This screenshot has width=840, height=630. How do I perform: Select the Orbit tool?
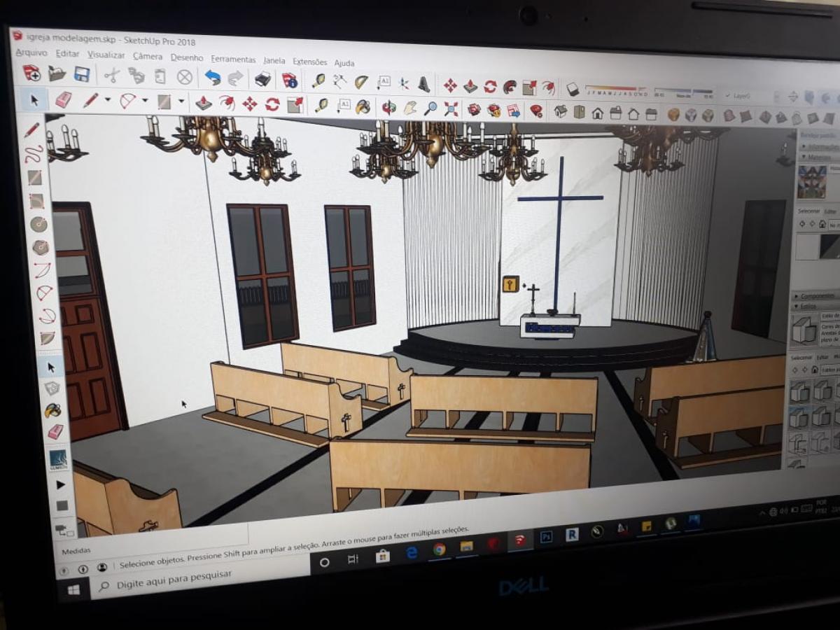[388, 108]
